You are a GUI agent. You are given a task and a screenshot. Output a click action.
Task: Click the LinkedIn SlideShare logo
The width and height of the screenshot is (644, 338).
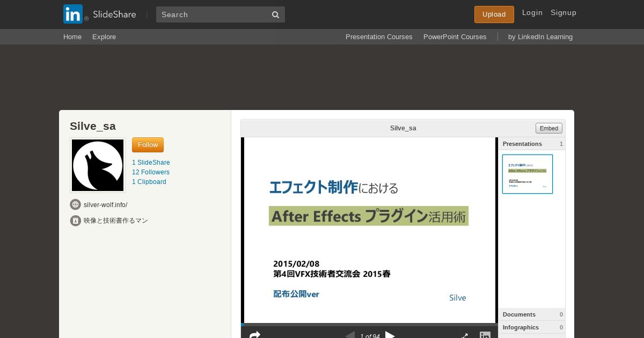click(x=100, y=14)
